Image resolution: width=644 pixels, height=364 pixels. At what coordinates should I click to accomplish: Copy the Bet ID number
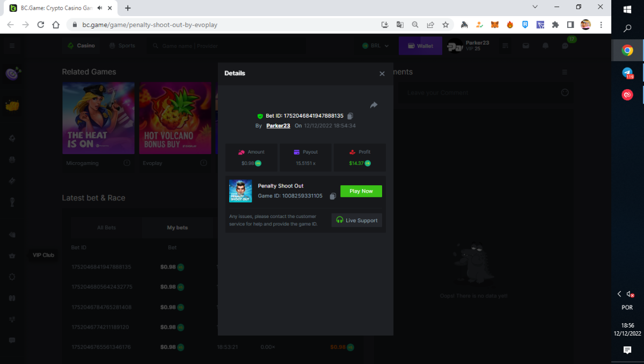350,116
